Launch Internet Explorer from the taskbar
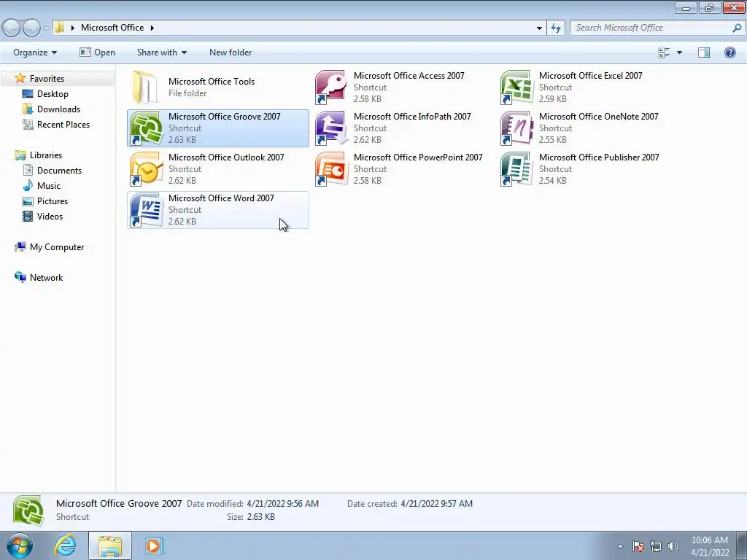This screenshot has height=560, width=747. [65, 545]
